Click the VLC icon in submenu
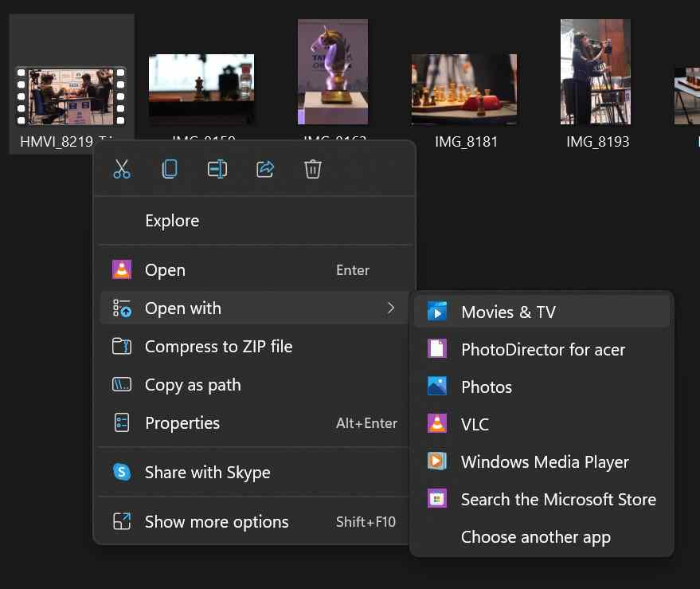Screen dimensions: 700x589 (437, 424)
